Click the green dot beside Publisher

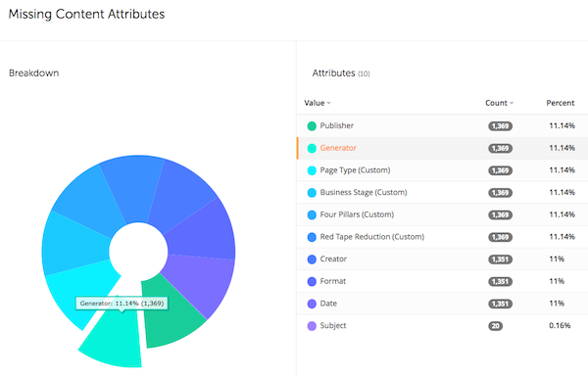point(312,126)
